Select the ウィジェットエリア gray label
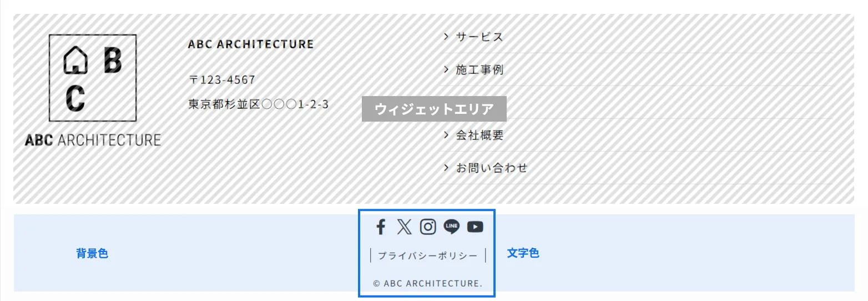Image resolution: width=868 pixels, height=301 pixels. click(x=434, y=109)
